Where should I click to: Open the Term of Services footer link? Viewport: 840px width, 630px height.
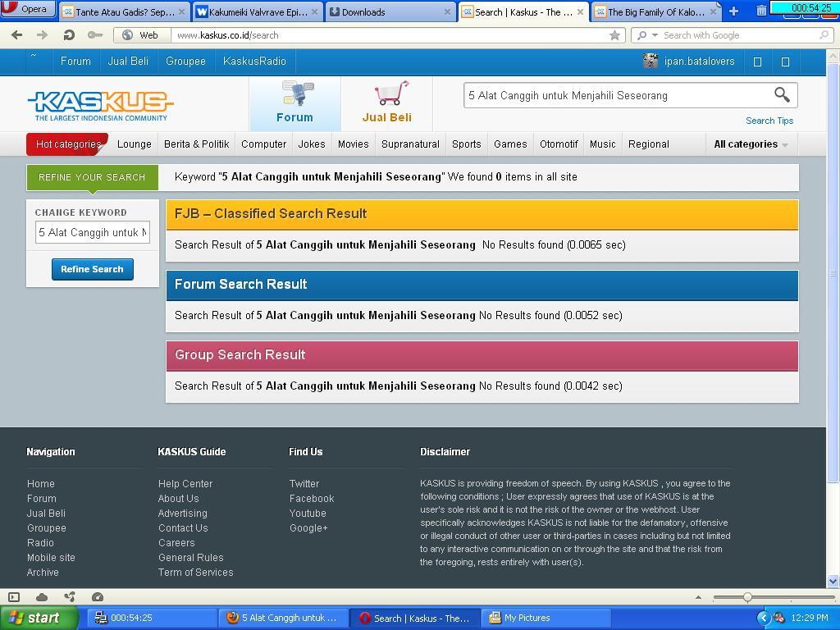pos(195,572)
